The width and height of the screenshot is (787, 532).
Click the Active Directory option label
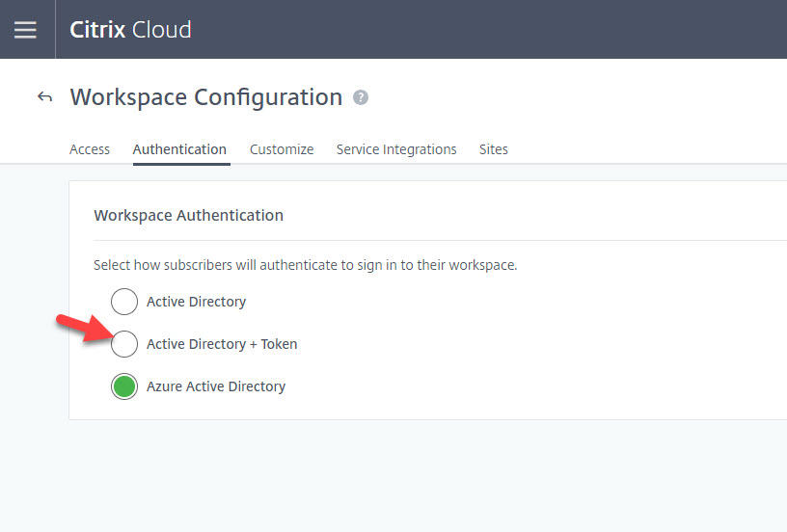point(196,302)
